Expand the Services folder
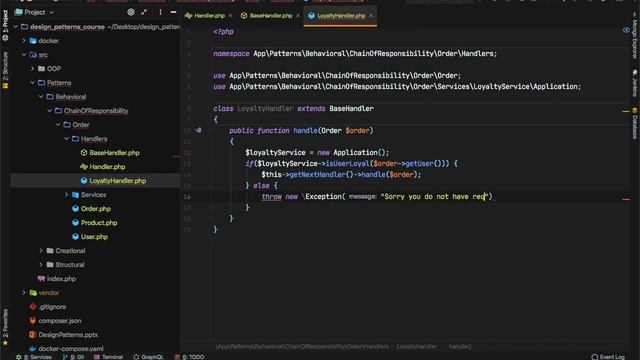640x360 pixels. (66, 195)
